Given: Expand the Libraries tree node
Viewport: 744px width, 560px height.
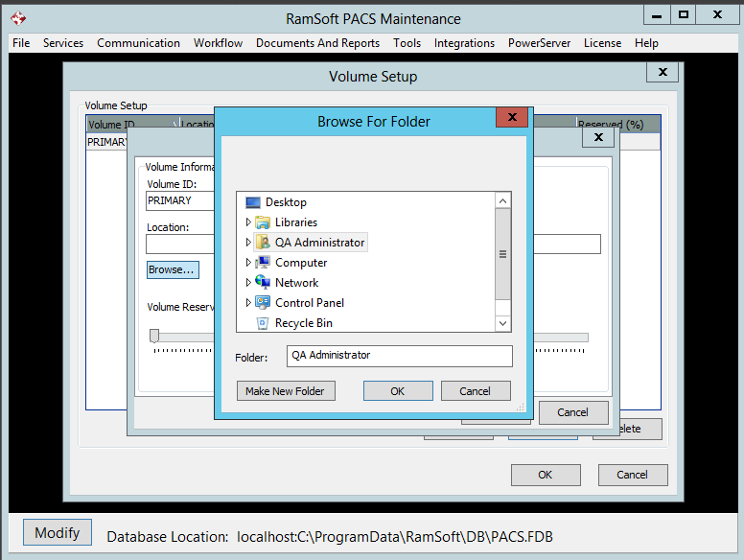Looking at the screenshot, I should click(x=248, y=222).
